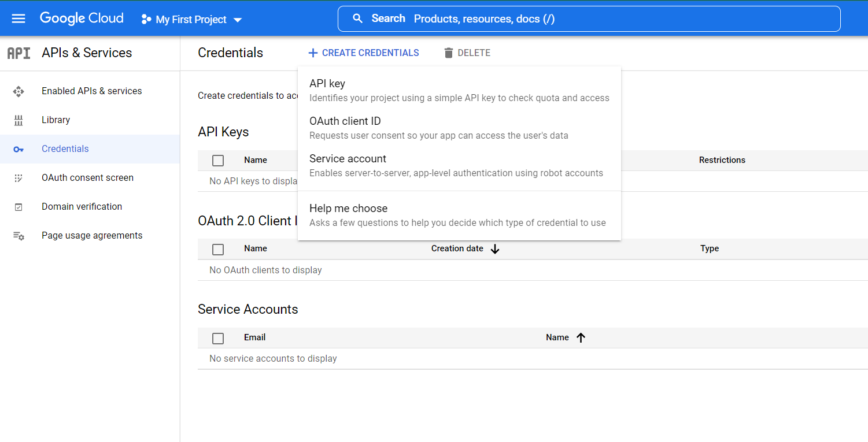Click the search products and resources field
Screen dimensions: 868x442
coord(589,19)
